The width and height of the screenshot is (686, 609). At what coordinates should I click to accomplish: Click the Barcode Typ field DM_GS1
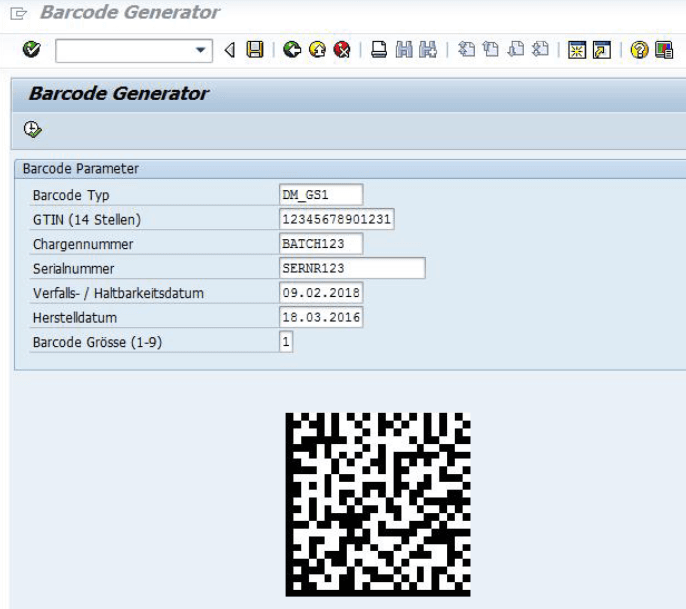point(321,195)
